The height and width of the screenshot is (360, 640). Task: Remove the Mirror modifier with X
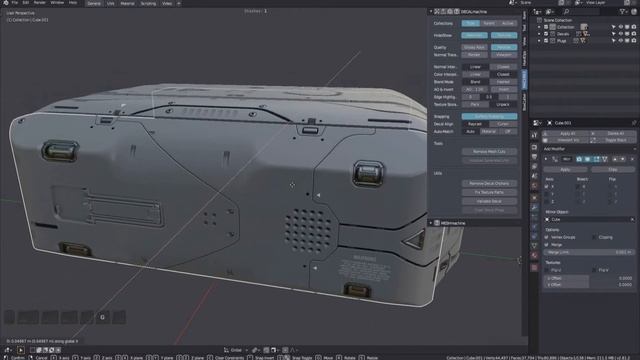[632, 159]
